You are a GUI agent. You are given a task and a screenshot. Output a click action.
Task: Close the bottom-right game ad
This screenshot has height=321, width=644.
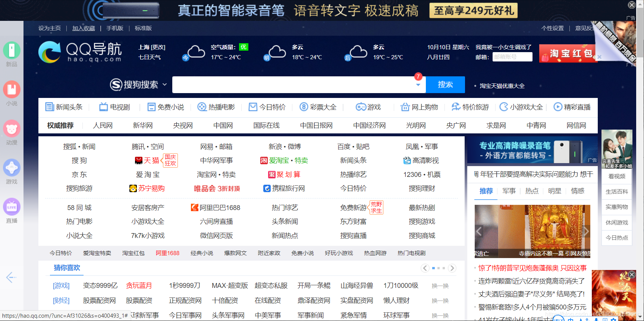pyautogui.click(x=632, y=274)
